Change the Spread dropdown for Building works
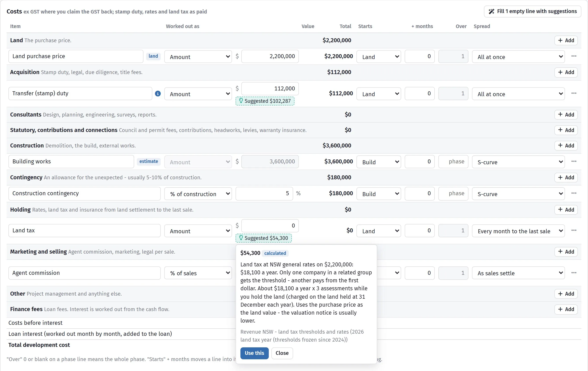 [518, 162]
